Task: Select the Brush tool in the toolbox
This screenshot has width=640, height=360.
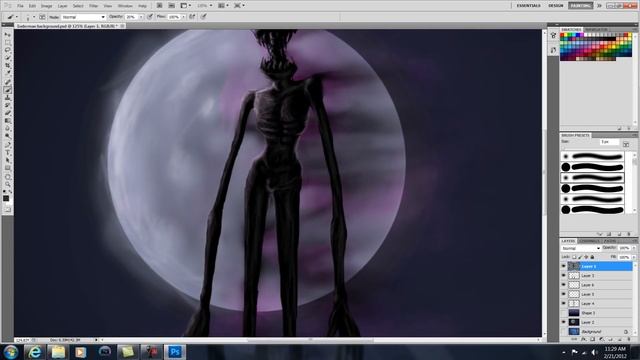Action: pos(7,90)
